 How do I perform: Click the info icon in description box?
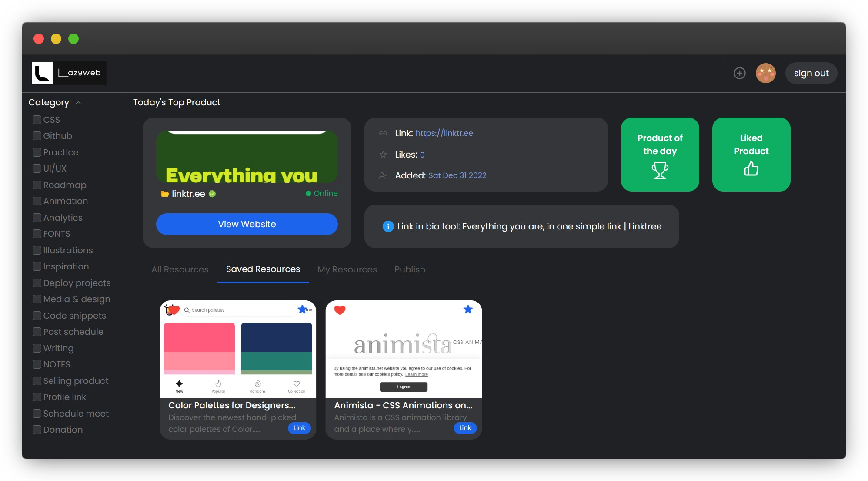click(x=388, y=226)
